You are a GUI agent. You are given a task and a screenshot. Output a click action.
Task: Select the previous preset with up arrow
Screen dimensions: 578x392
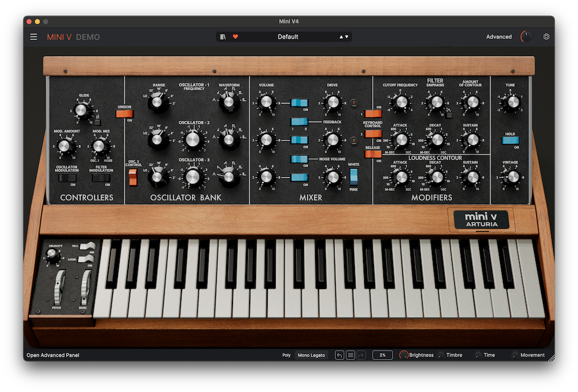point(341,37)
